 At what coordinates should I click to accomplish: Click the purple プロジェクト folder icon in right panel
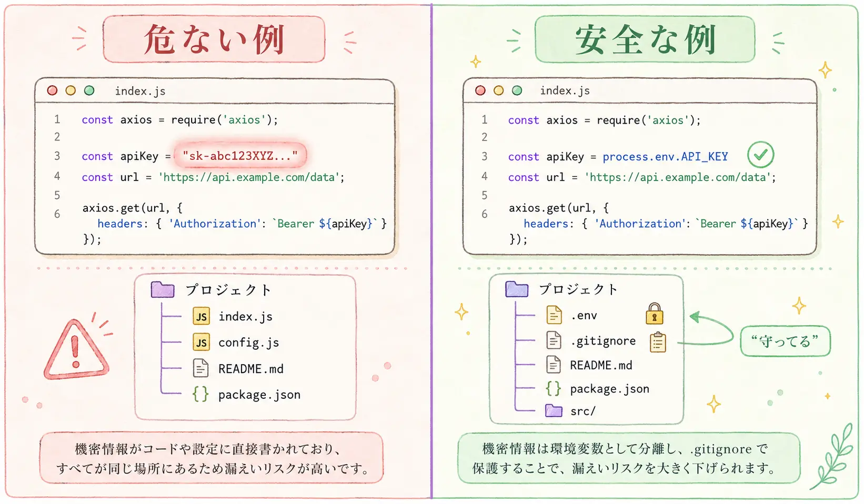tap(517, 289)
